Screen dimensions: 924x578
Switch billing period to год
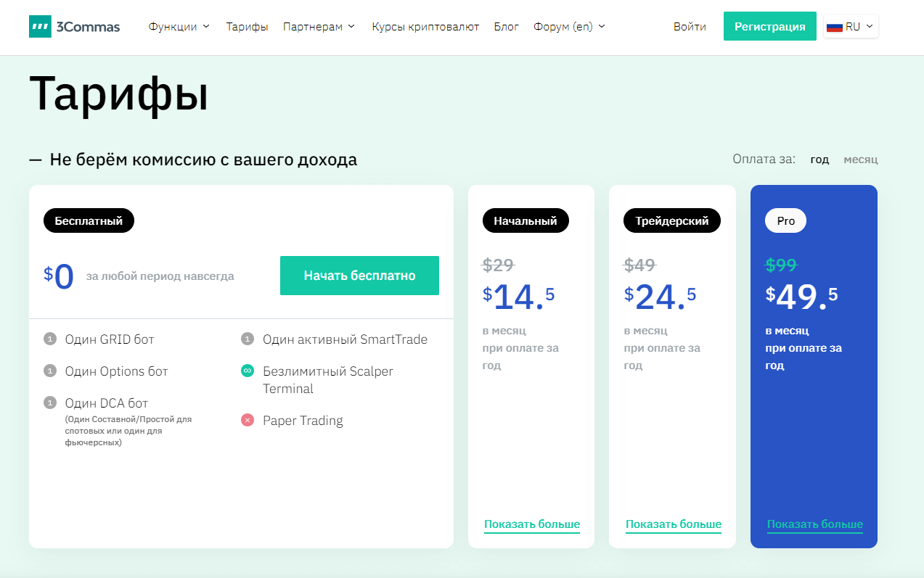point(819,160)
